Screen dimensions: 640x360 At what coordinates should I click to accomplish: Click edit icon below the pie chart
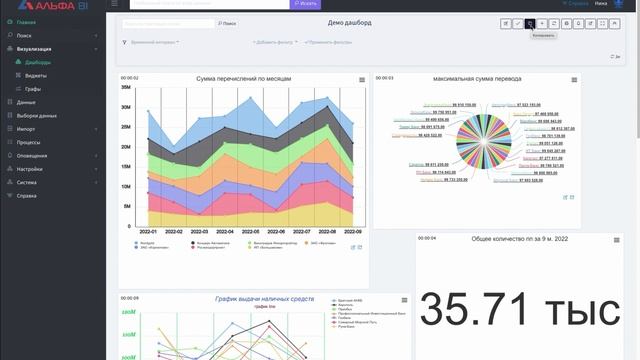click(565, 198)
